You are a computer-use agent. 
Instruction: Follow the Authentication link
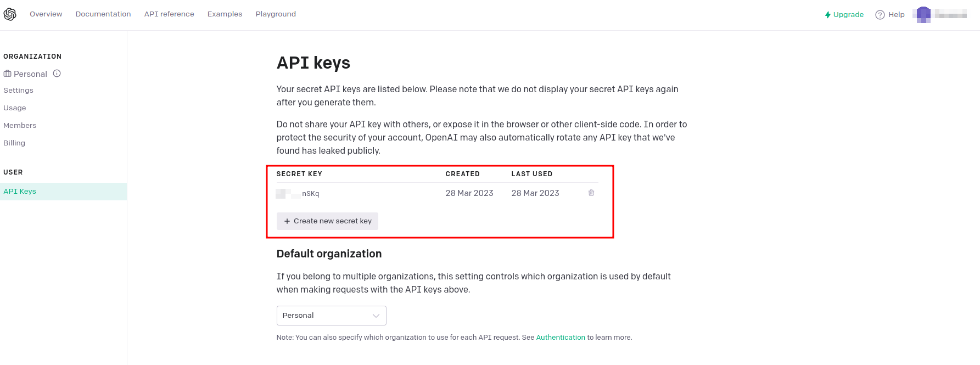tap(561, 338)
